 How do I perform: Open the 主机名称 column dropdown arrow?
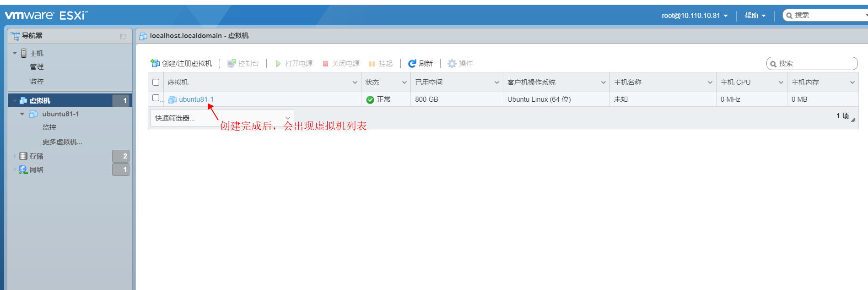coord(710,82)
